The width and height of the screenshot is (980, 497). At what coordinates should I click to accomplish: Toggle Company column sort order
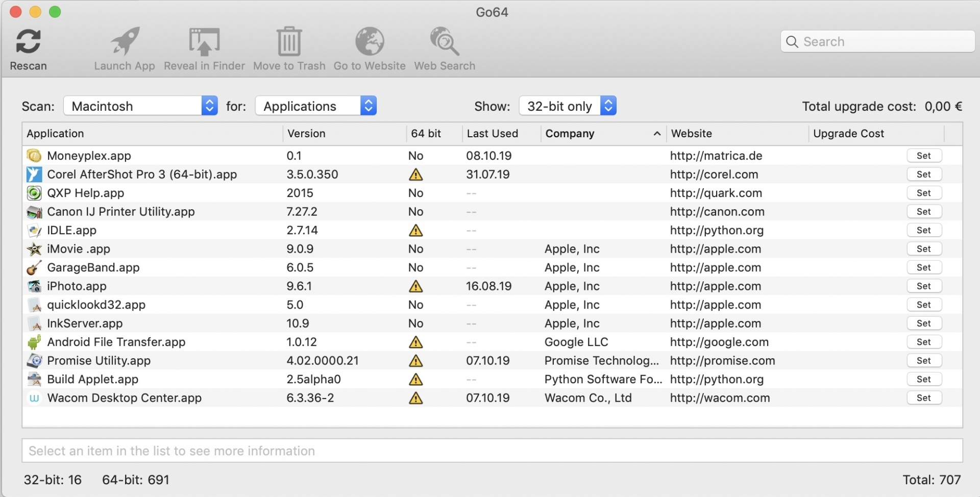(x=604, y=134)
